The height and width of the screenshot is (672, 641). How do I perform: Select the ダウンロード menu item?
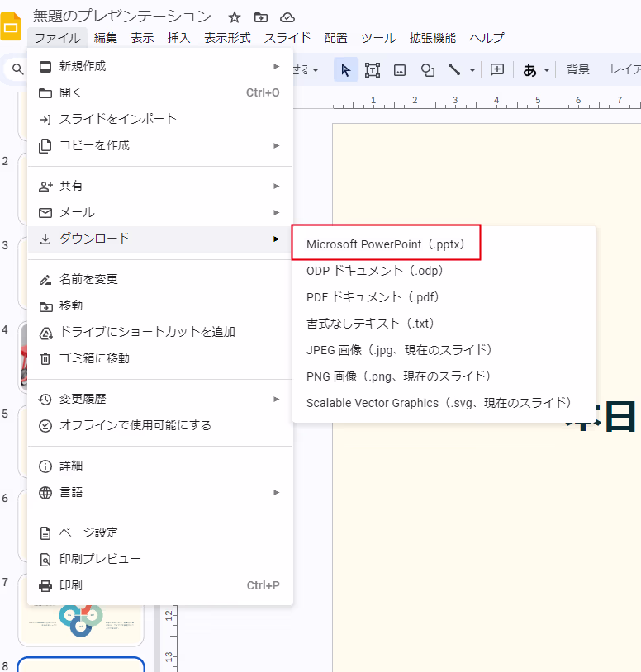pos(160,239)
